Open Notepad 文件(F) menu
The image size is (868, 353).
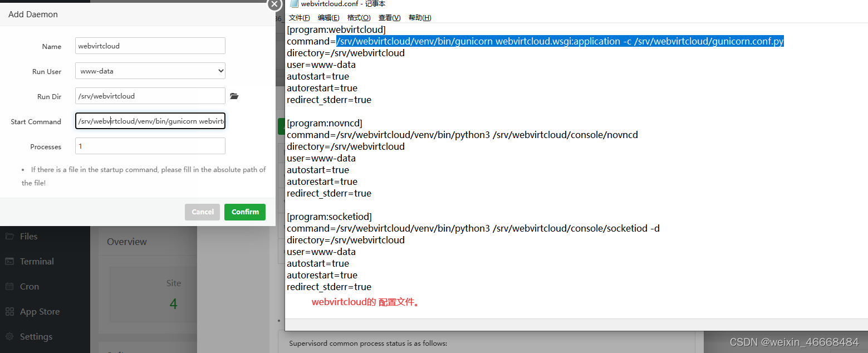pos(300,18)
